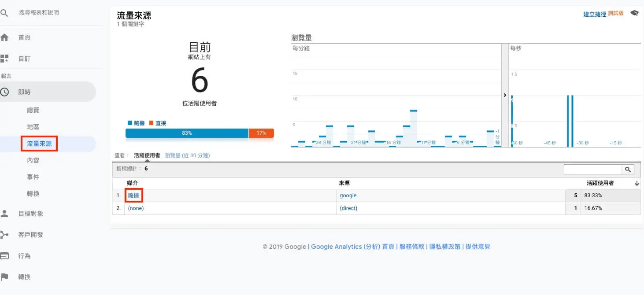Image resolution: width=644 pixels, height=295 pixels.
Task: Click the 建立捷徑 link
Action: (595, 14)
